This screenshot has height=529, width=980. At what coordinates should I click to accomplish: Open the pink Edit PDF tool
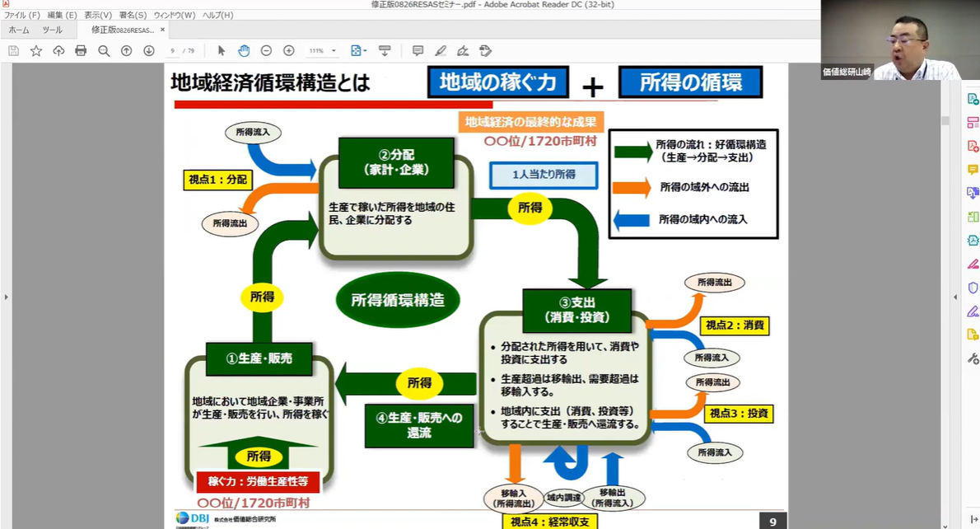click(973, 123)
